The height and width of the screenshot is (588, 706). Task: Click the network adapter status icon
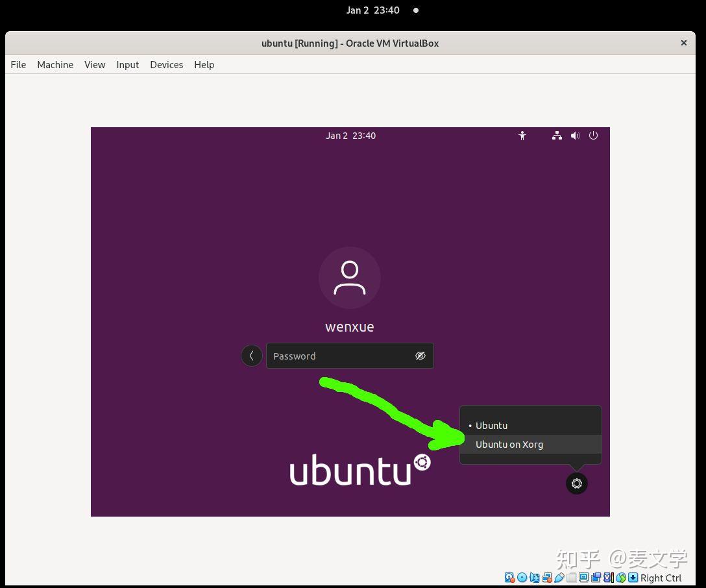pos(547,578)
